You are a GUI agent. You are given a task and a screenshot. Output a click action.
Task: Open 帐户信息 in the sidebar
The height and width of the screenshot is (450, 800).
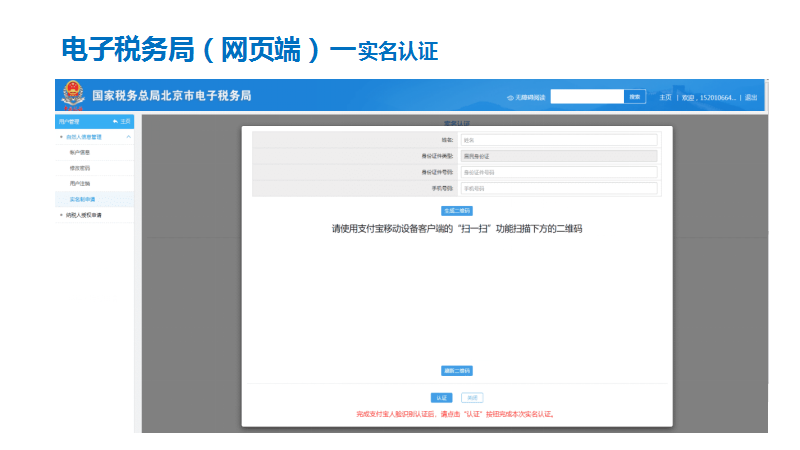(80, 152)
